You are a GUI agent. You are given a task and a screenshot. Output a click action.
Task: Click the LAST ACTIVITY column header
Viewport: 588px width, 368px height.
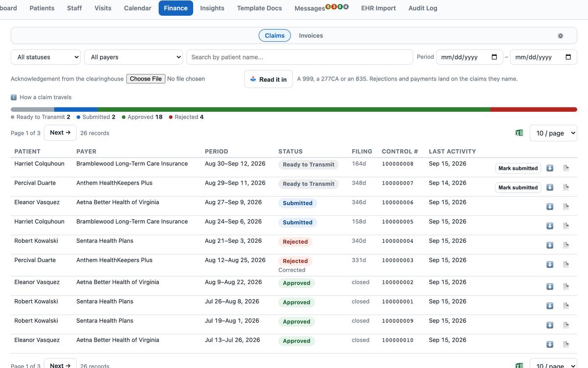pyautogui.click(x=452, y=152)
